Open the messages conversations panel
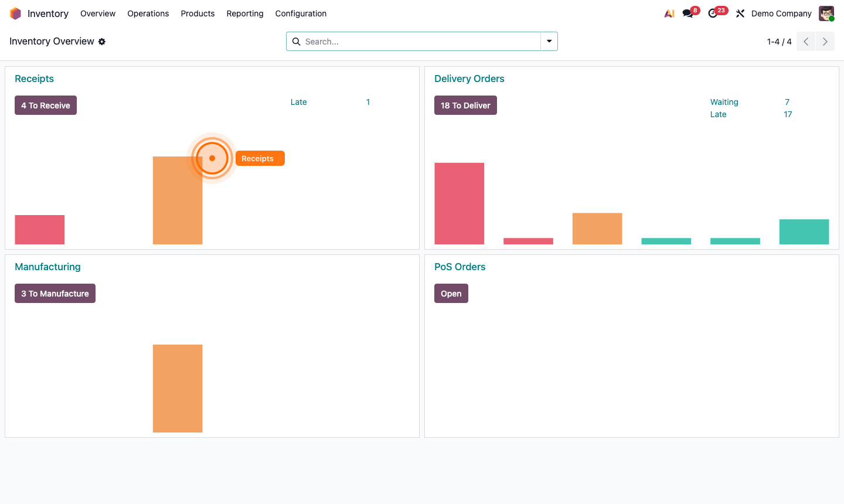Viewport: 844px width, 504px height. (x=686, y=13)
